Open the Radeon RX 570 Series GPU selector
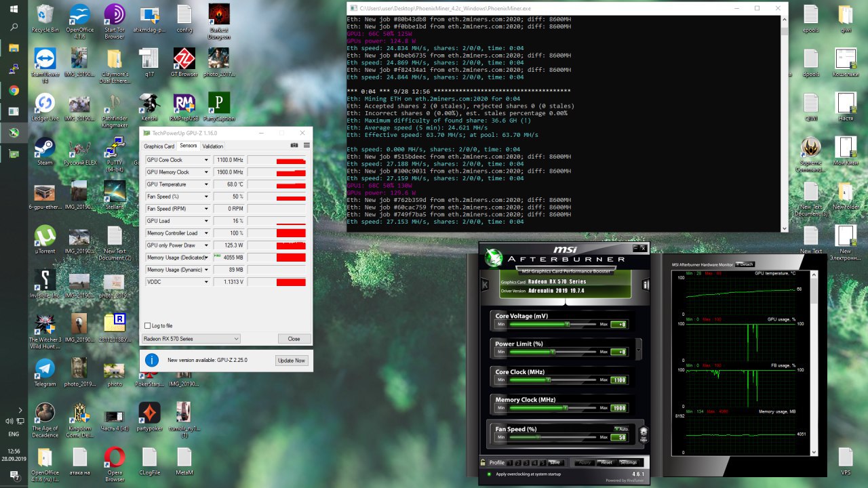The image size is (868, 488). [191, 339]
